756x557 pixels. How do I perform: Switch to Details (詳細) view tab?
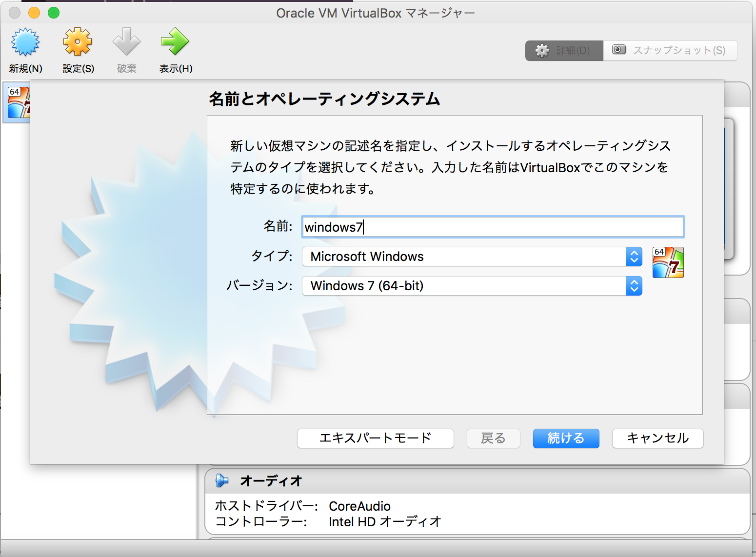tap(564, 50)
